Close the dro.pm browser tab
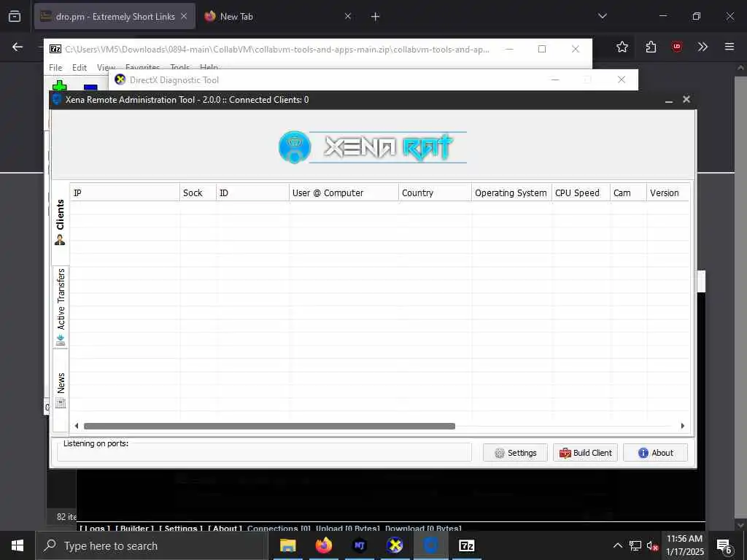Viewport: 747px width, 560px height. click(184, 17)
